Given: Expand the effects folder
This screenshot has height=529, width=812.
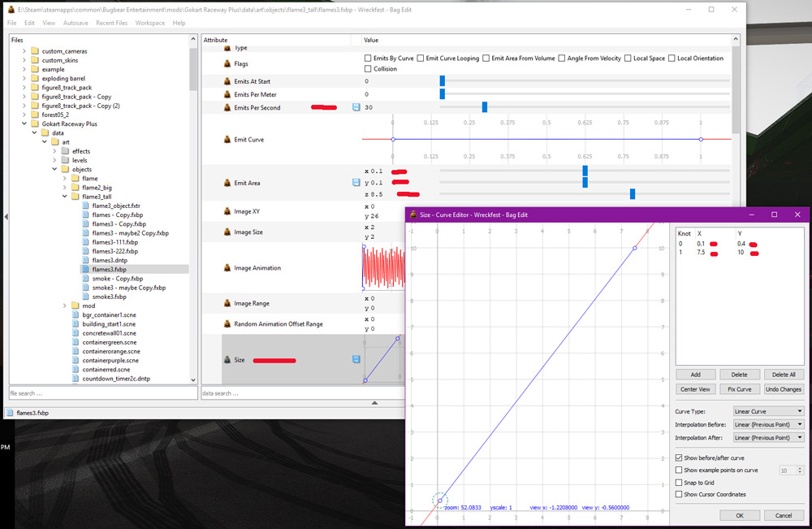Looking at the screenshot, I should 55,151.
